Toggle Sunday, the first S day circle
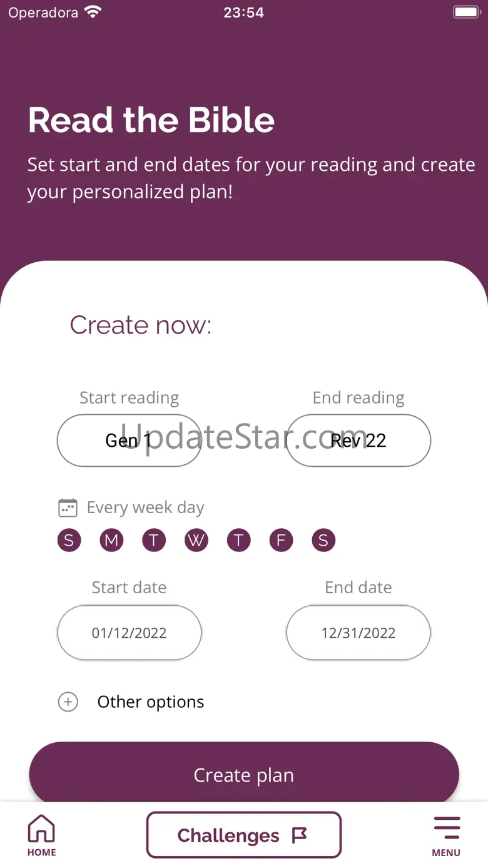 pos(69,540)
